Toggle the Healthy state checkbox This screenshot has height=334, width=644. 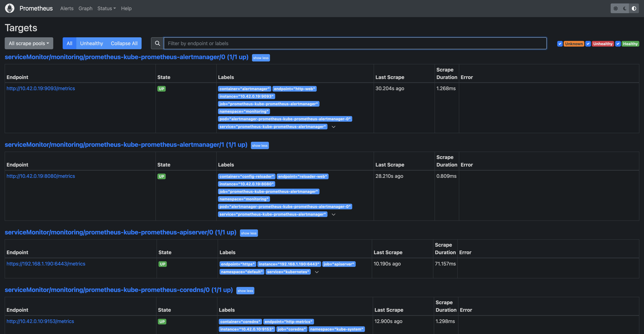(x=618, y=44)
